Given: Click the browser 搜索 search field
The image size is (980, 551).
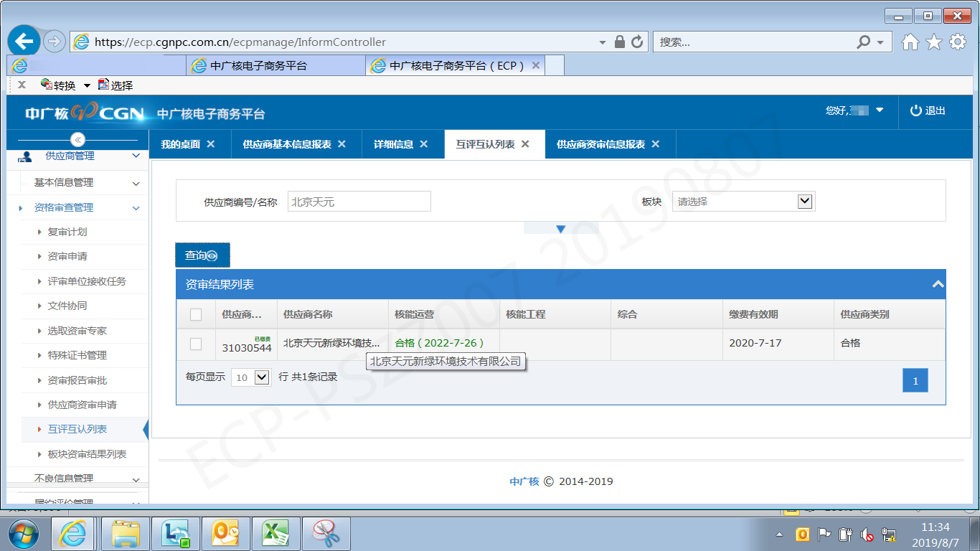Looking at the screenshot, I should point(755,42).
